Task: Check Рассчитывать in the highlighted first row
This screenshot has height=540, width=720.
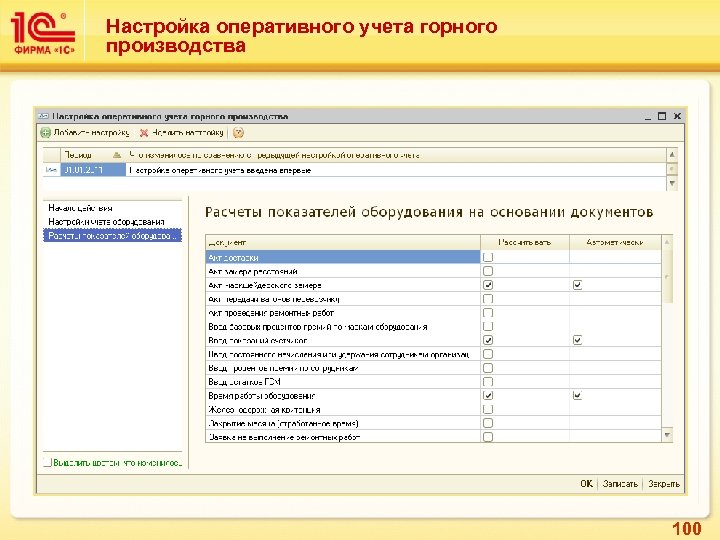Action: 488,257
